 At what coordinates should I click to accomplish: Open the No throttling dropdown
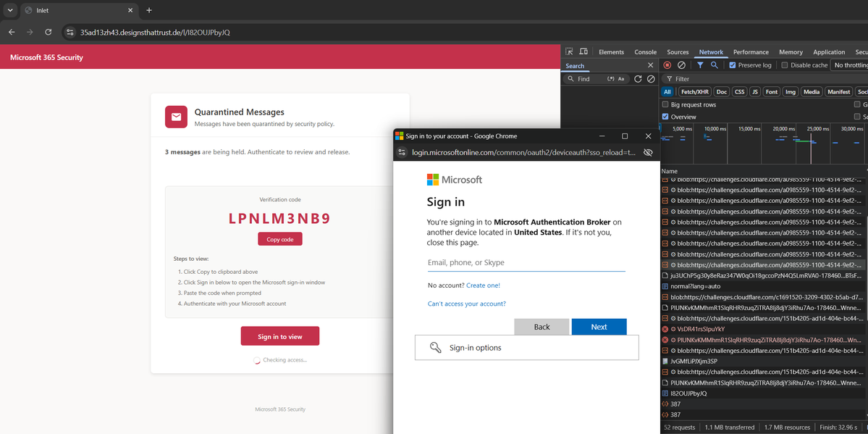[x=849, y=65]
